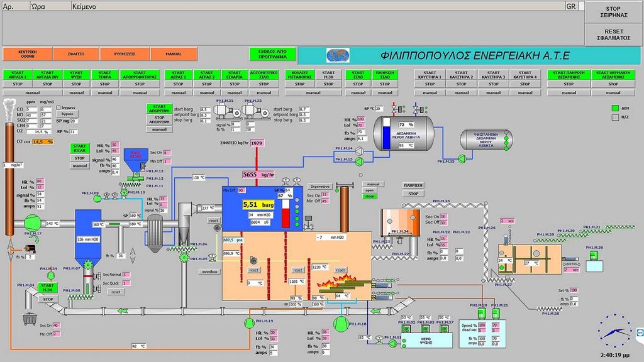Toggle manual mode under START ΨΥΞΗ

pyautogui.click(x=76, y=93)
